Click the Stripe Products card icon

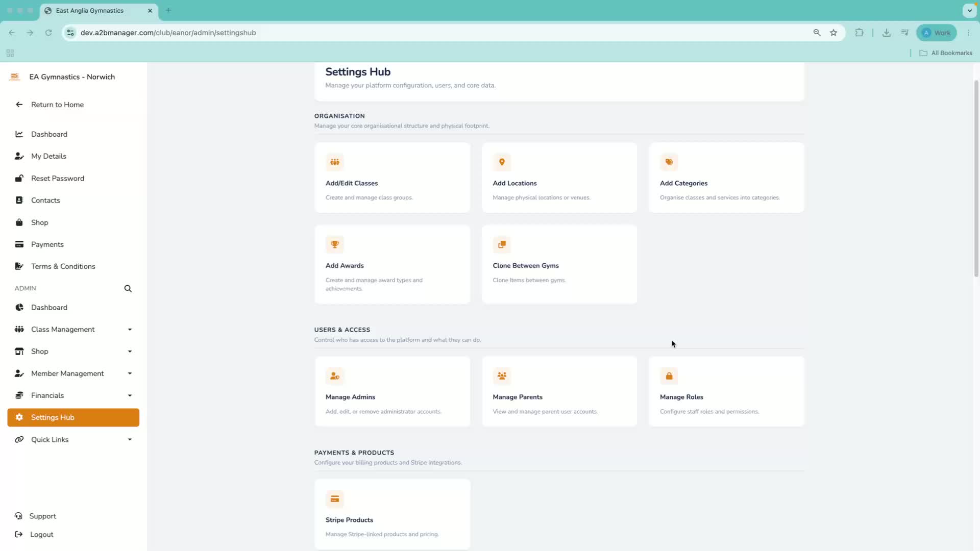335,499
